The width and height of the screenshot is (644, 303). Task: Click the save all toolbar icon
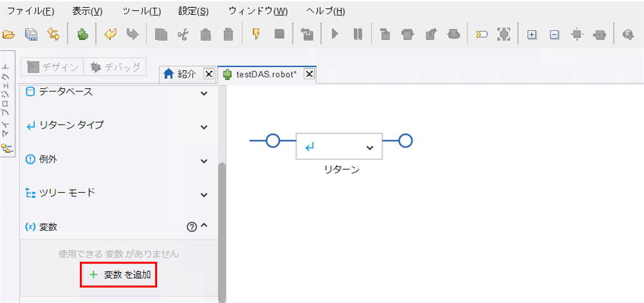(31, 35)
